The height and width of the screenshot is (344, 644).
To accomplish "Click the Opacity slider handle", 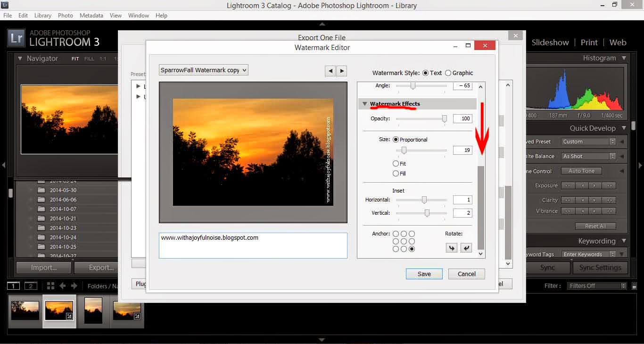I will point(444,119).
